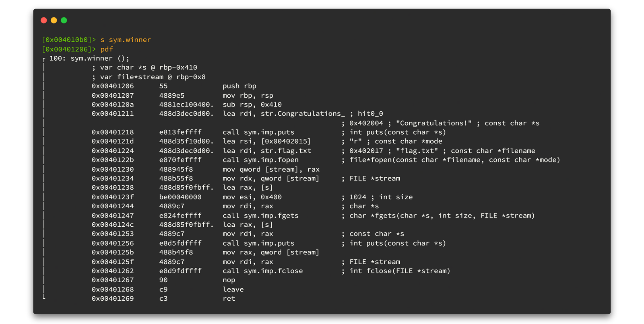Click the green maximize window button
Viewport: 644px width, 324px height.
[64, 21]
